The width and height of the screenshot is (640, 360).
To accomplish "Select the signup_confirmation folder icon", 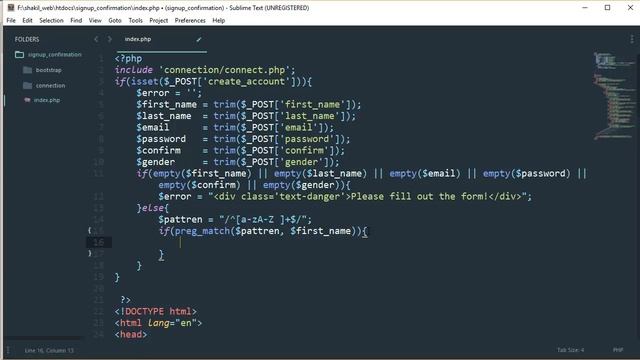I will [19, 54].
